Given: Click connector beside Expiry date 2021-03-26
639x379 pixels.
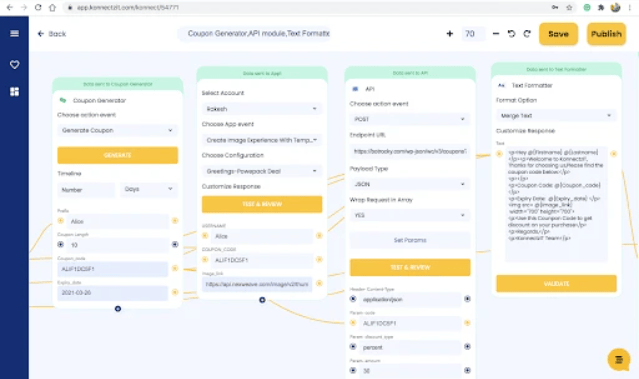Looking at the screenshot, I should [x=175, y=292].
